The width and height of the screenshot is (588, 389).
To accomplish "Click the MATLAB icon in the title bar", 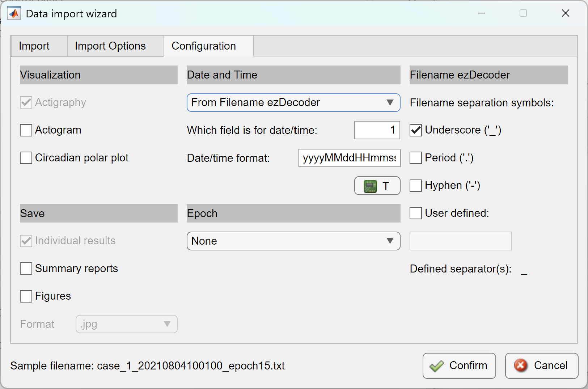I will [14, 13].
